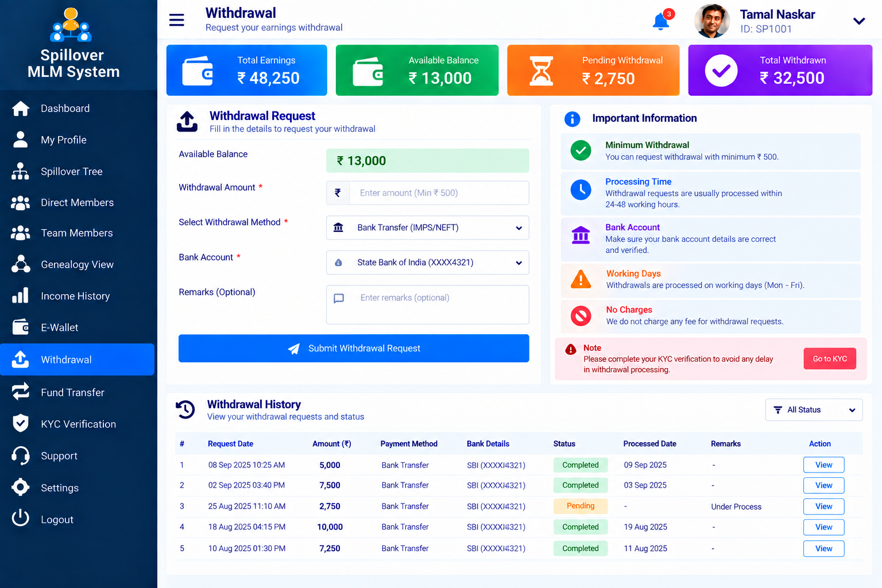Image resolution: width=882 pixels, height=588 pixels.
Task: Expand the user account chevron
Action: (x=859, y=21)
